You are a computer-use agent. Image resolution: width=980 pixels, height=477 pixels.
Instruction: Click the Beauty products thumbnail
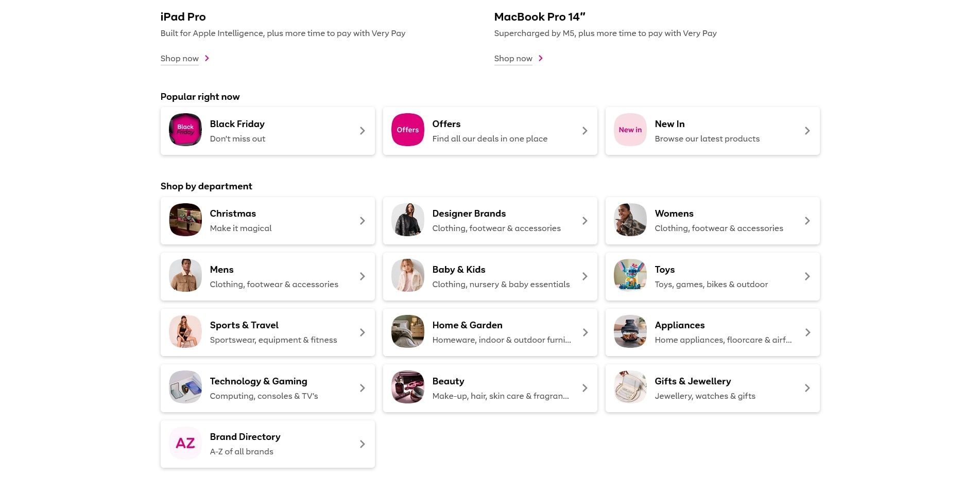pos(407,387)
